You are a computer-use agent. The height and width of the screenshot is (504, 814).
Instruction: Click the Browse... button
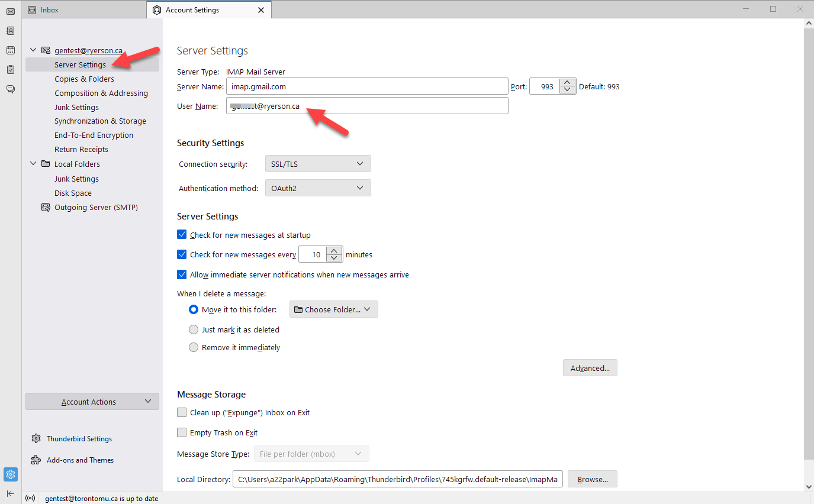coord(593,479)
